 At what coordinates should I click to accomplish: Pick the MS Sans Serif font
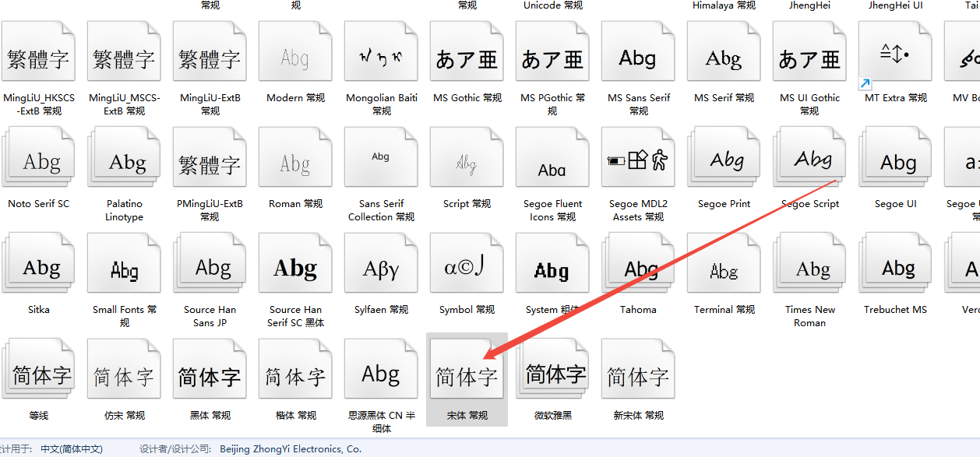click(x=639, y=51)
